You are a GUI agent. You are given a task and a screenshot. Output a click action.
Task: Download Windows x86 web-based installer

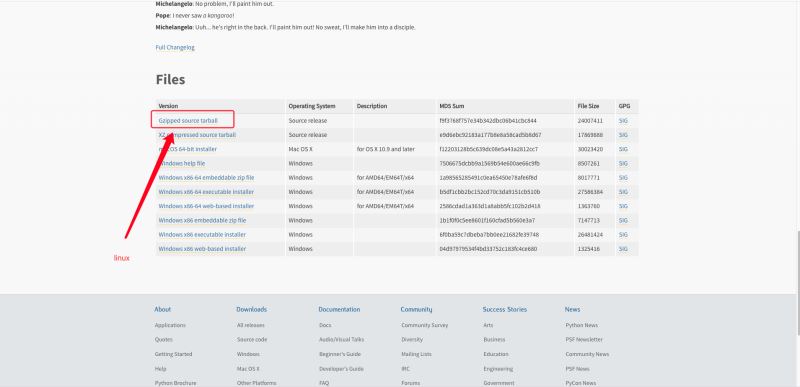point(202,249)
